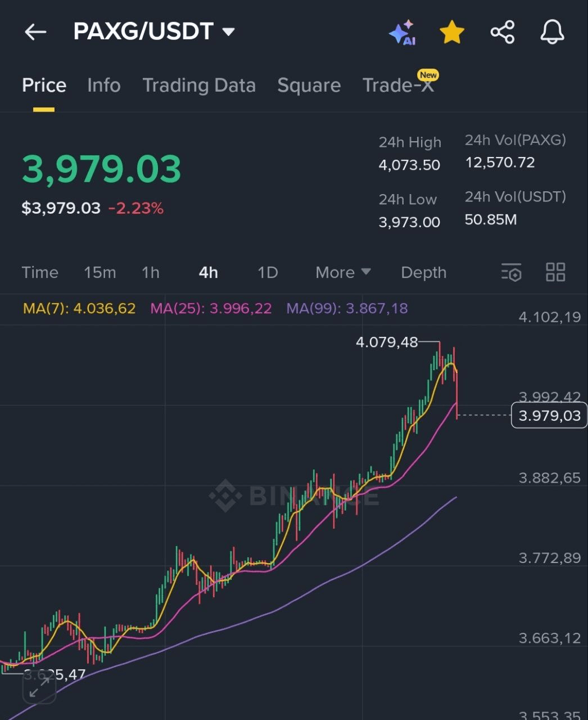
Task: Go to the Square tab
Action: click(x=309, y=85)
